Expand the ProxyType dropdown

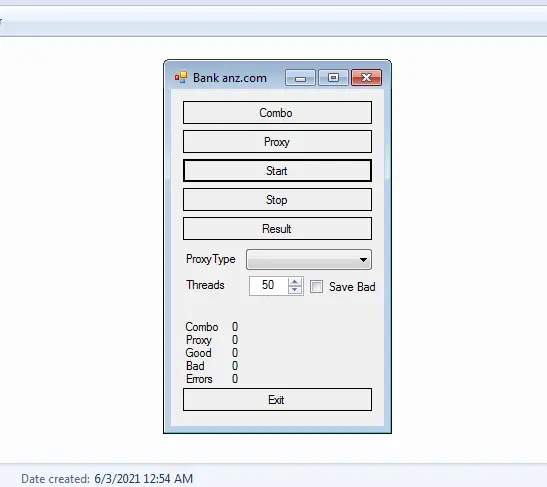[x=309, y=260]
